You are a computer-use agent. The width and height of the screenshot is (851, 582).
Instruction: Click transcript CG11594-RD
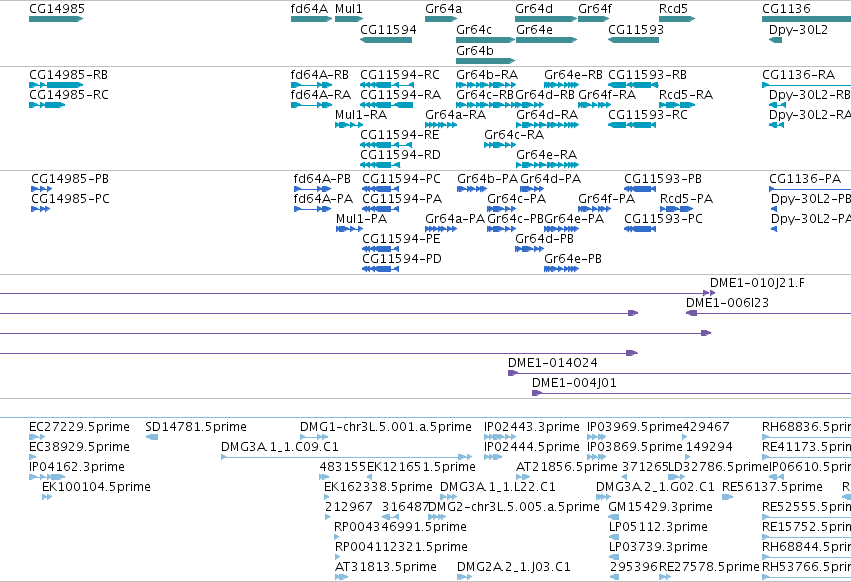point(380,165)
